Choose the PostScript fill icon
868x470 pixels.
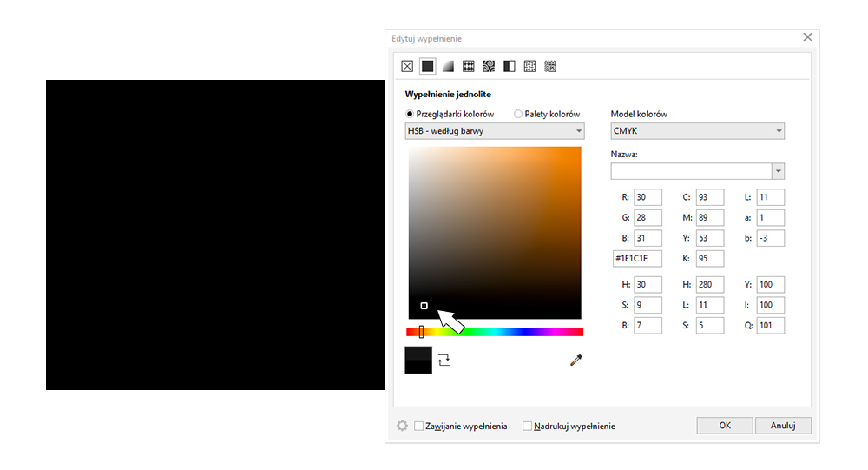[x=550, y=66]
